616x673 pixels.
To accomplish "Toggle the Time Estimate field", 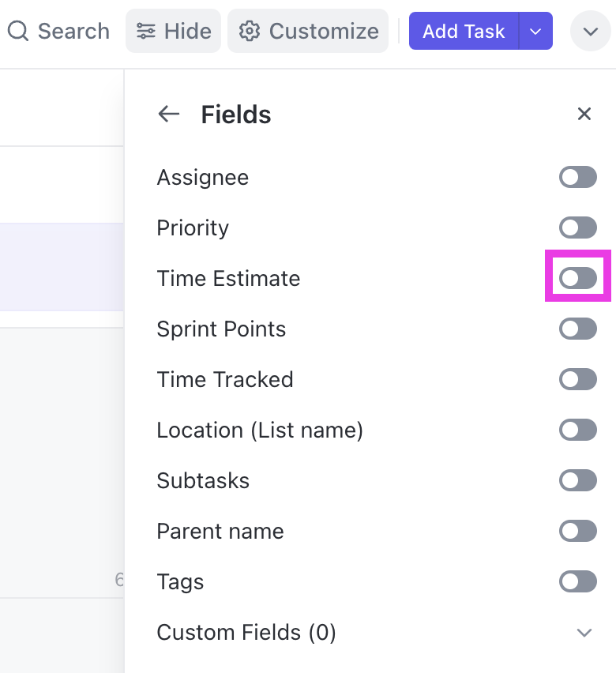I will pos(578,279).
